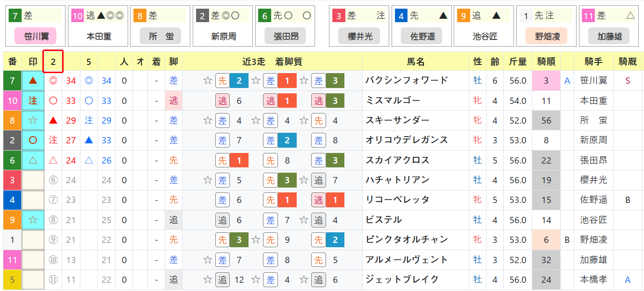Viewport: 644px width, 291px height.
Task: Toggle the ▲ mark cell for バクシンフォワード
Action: click(x=33, y=81)
